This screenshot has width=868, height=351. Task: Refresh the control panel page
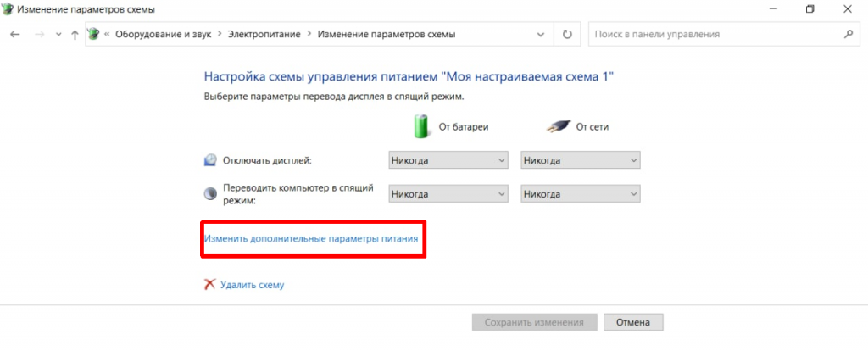(x=567, y=35)
